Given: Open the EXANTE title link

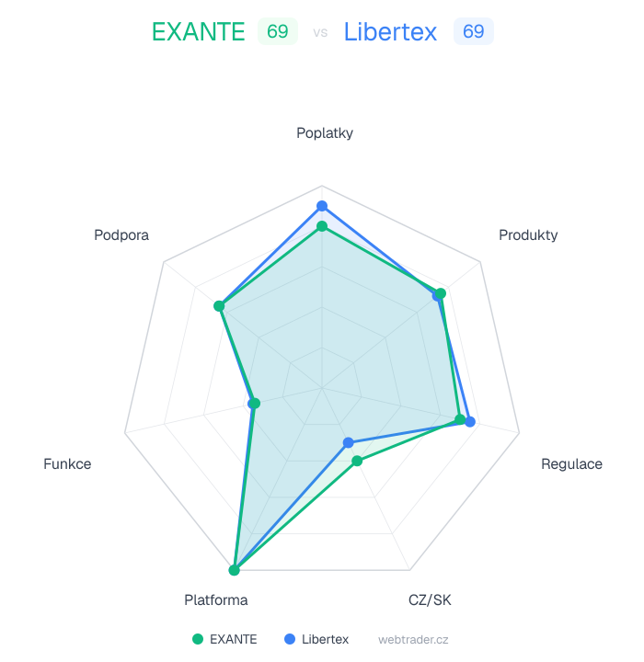Looking at the screenshot, I should tap(198, 32).
